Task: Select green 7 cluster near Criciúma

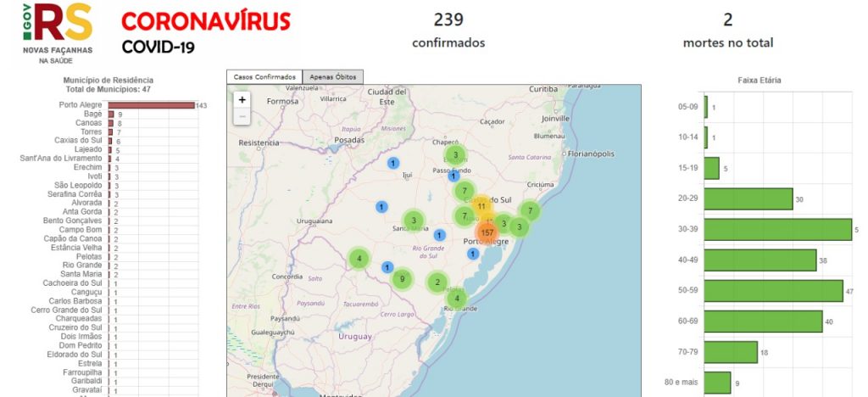Action: tap(530, 210)
